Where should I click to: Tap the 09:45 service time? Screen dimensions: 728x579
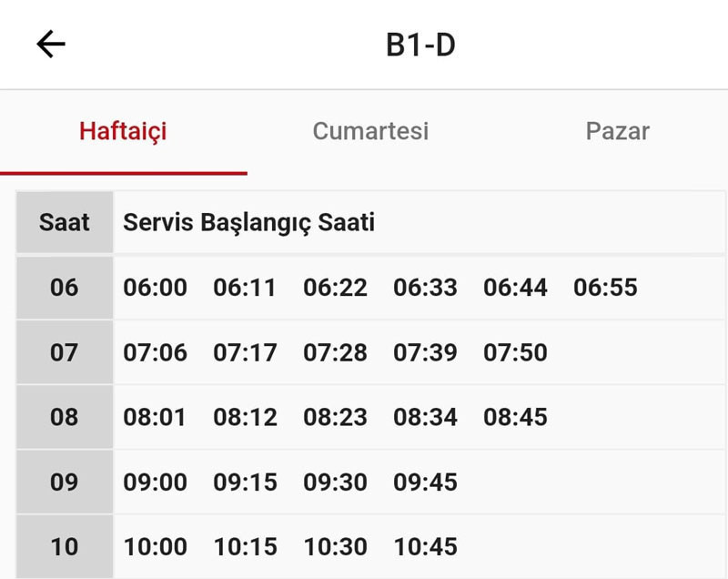pos(425,482)
